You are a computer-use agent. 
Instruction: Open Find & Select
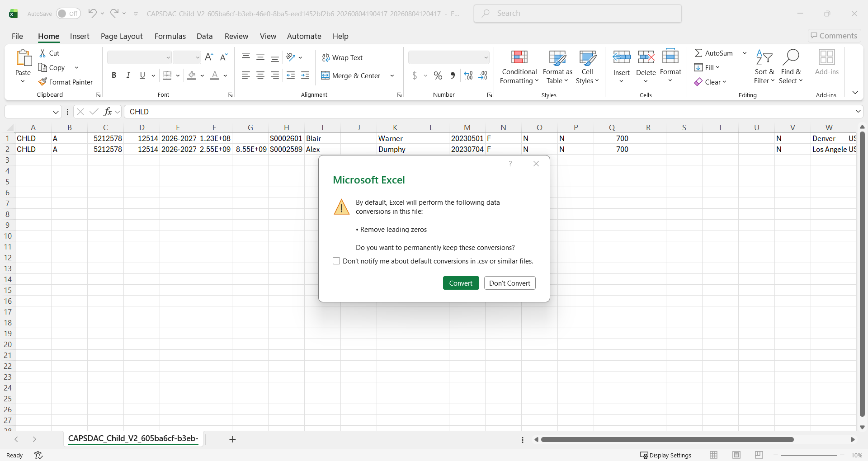click(x=791, y=67)
